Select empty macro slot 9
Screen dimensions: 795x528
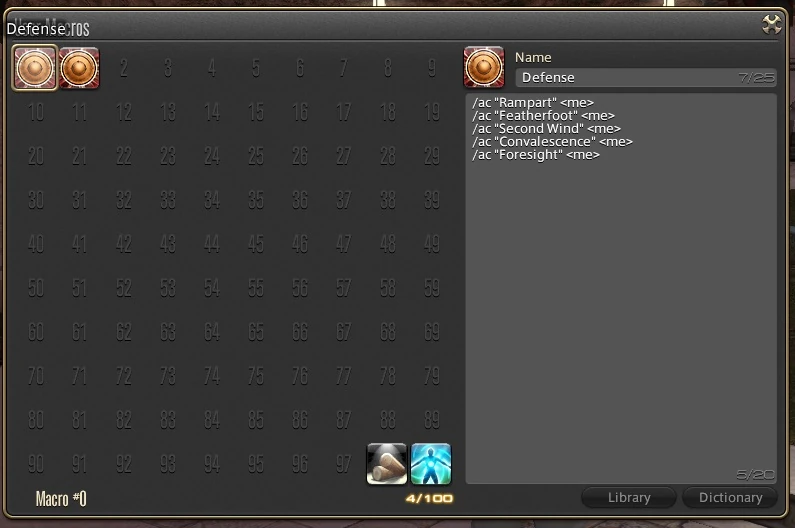click(x=431, y=68)
